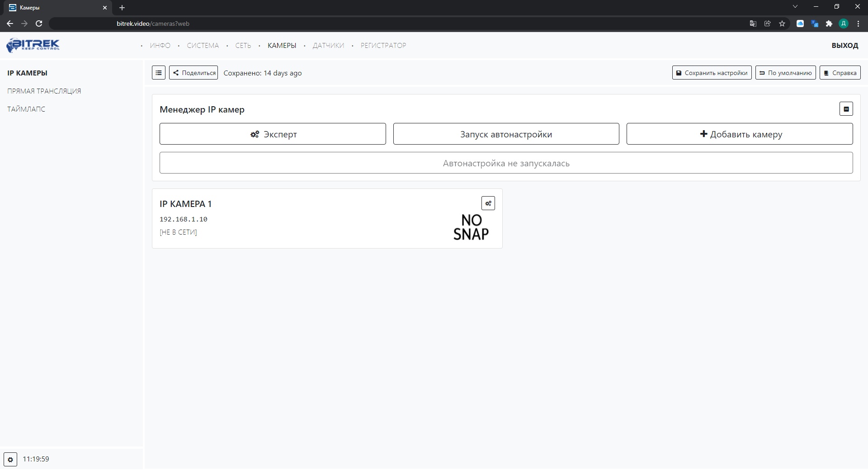Start Запуск автонастройки
Viewport: 868px width, 470px height.
[506, 134]
